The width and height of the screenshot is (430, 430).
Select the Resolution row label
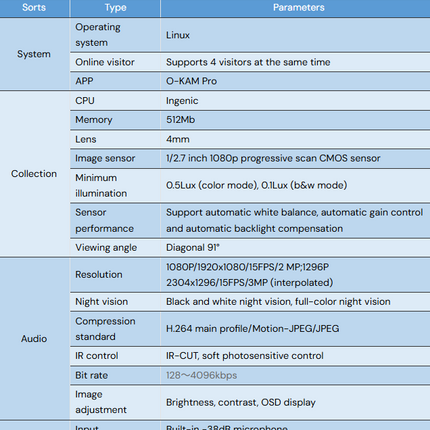point(99,274)
